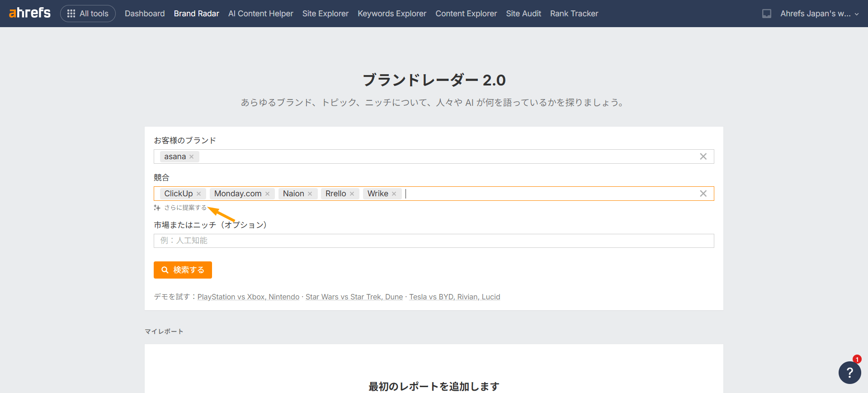Remove the Naion competitor tag
868x393 pixels.
point(310,194)
